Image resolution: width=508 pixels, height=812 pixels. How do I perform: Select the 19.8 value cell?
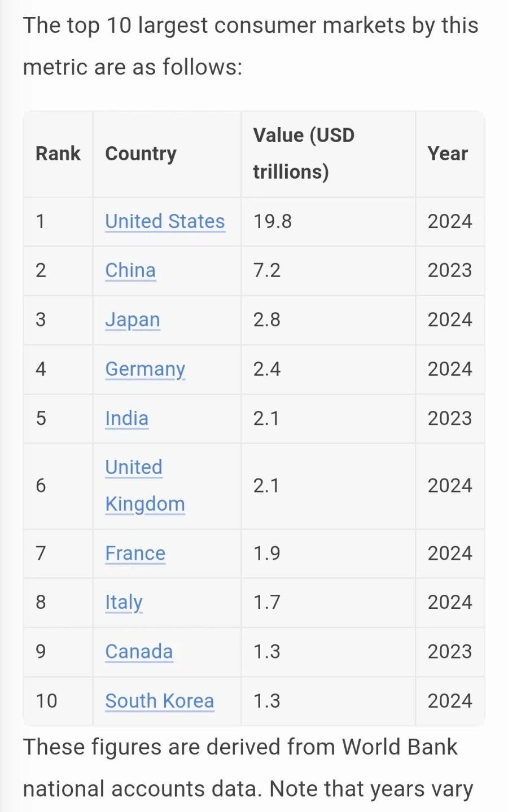[328, 222]
